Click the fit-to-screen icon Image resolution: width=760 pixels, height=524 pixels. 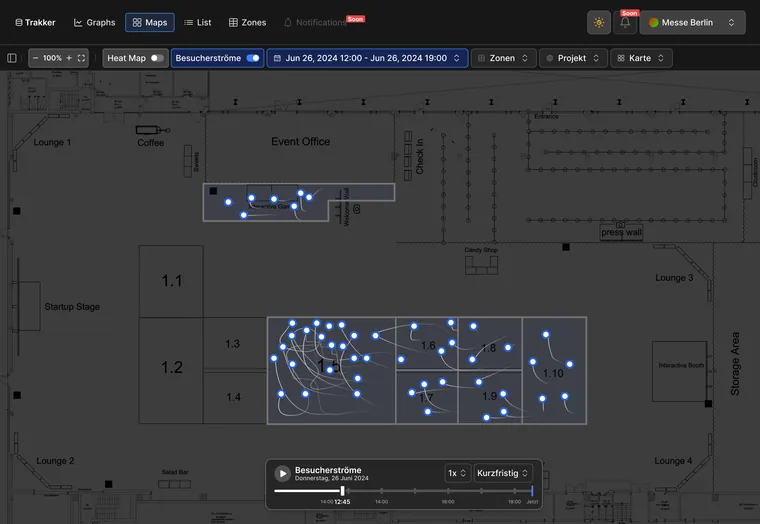tap(81, 58)
